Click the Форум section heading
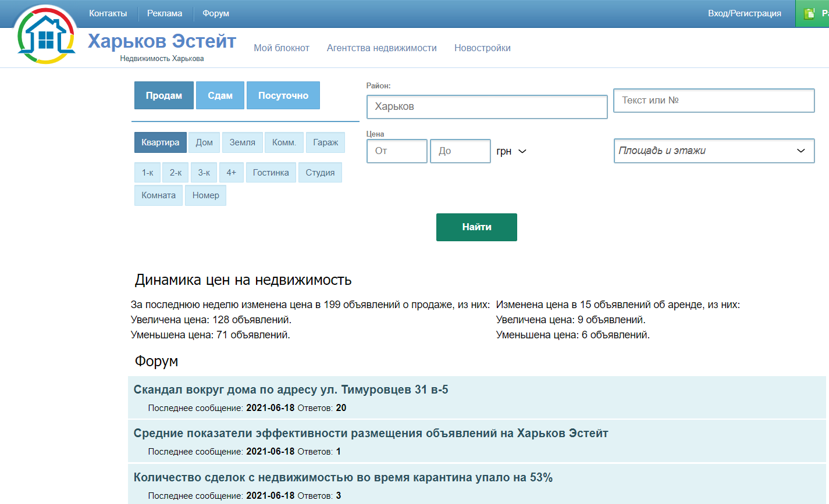This screenshot has width=829, height=504. (156, 362)
